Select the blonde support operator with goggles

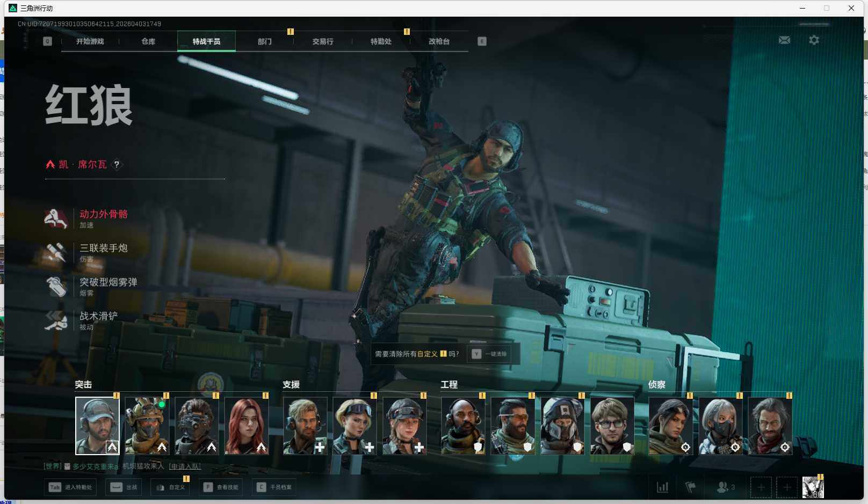pyautogui.click(x=355, y=426)
